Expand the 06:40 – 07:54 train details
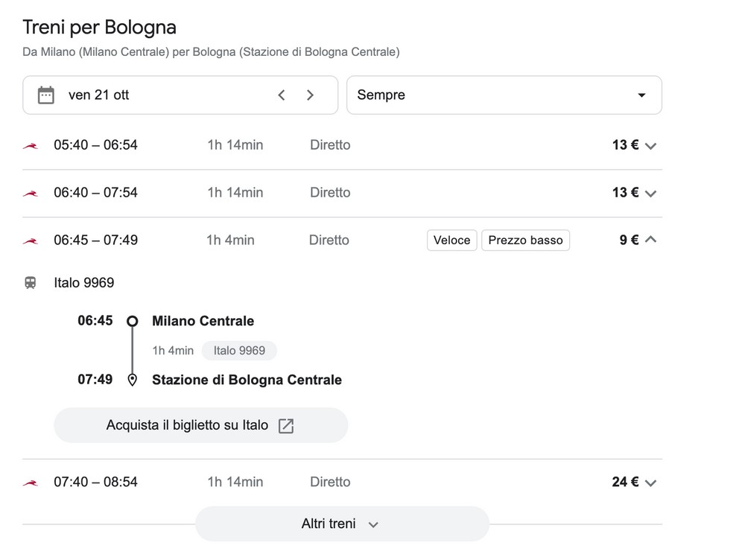The image size is (745, 560). [650, 194]
